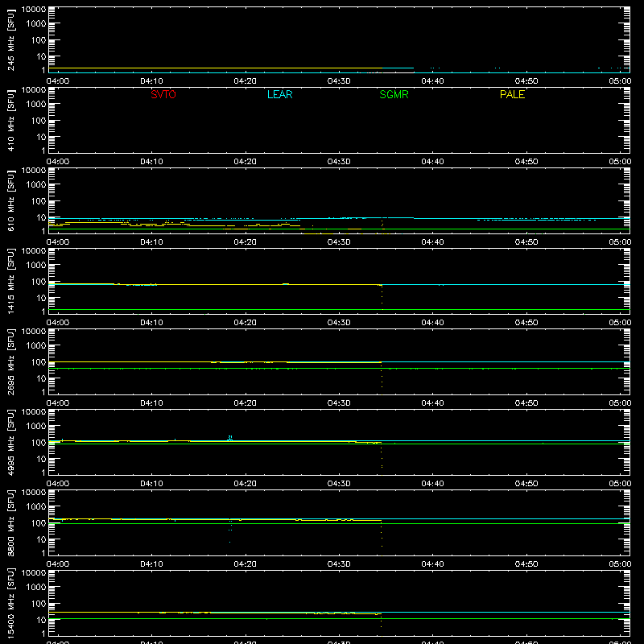The image size is (644, 644).
Task: Click the 04:10 tick under the 410 MHz panel
Action: coord(151,162)
